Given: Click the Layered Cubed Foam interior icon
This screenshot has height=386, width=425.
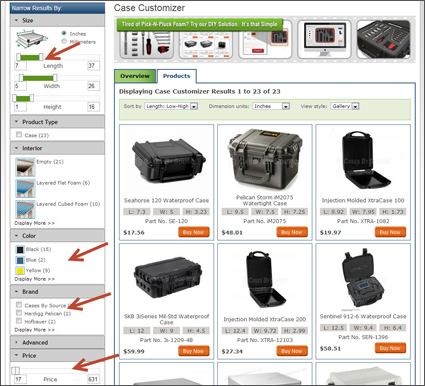Looking at the screenshot, I should (x=25, y=209).
